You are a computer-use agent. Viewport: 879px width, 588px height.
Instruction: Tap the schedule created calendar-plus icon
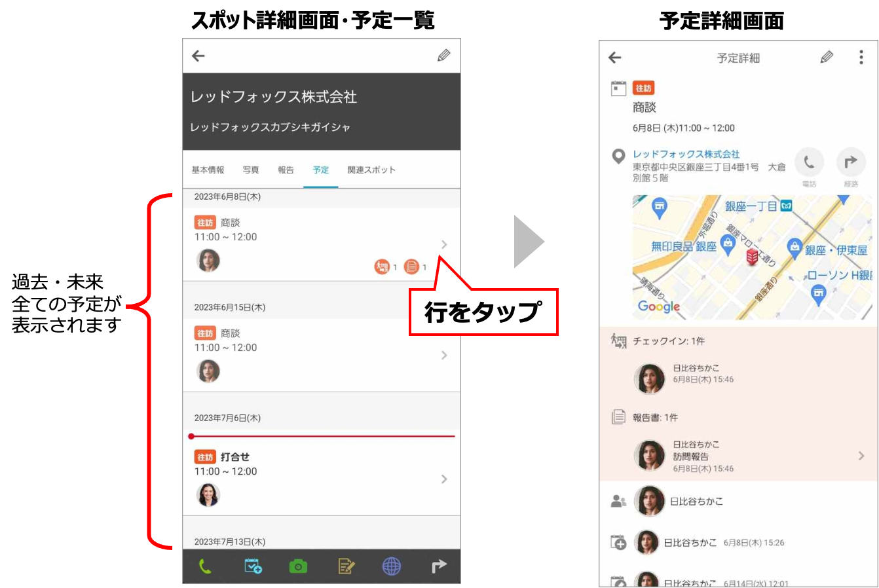coord(618,542)
